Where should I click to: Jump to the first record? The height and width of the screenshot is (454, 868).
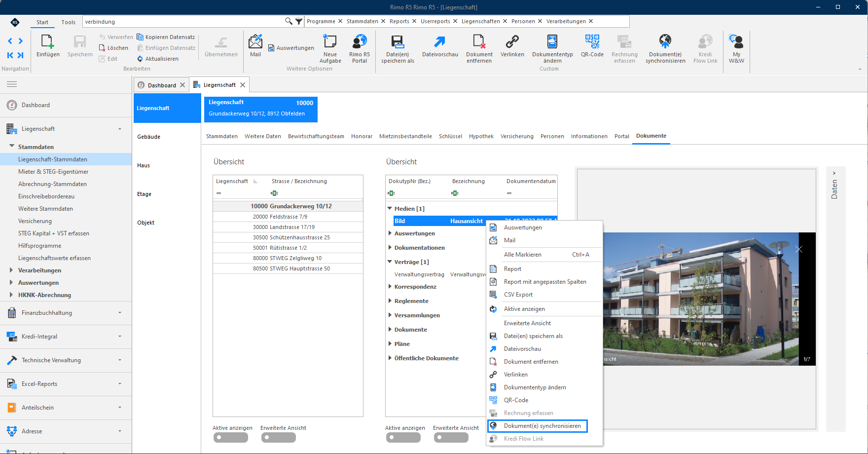pyautogui.click(x=10, y=55)
